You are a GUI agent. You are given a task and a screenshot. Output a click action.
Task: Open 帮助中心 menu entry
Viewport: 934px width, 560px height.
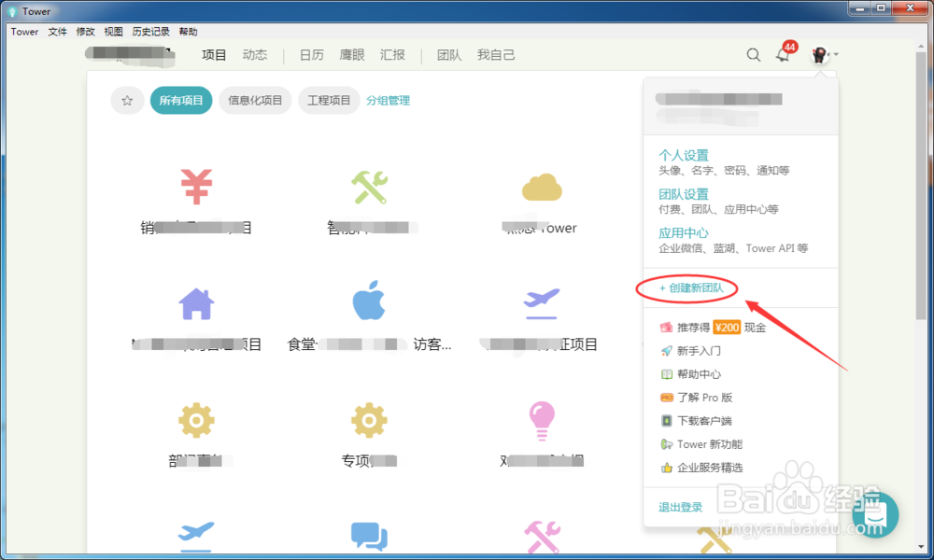[x=691, y=374]
